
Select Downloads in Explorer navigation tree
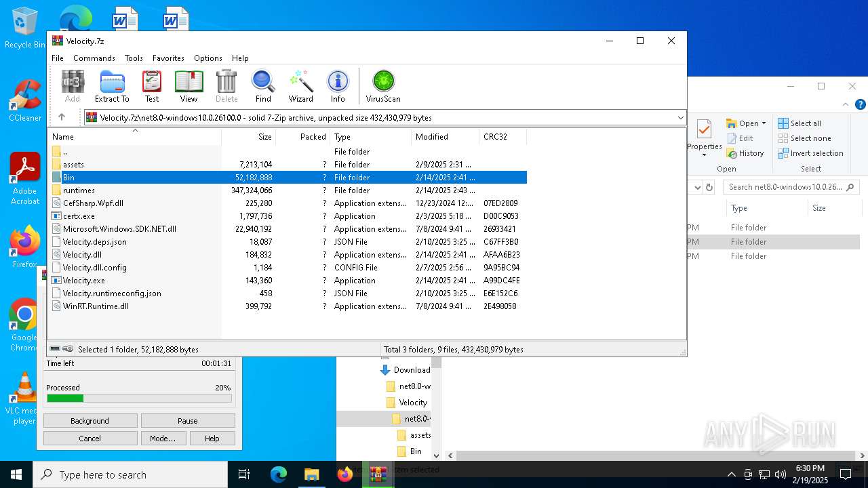tap(406, 370)
